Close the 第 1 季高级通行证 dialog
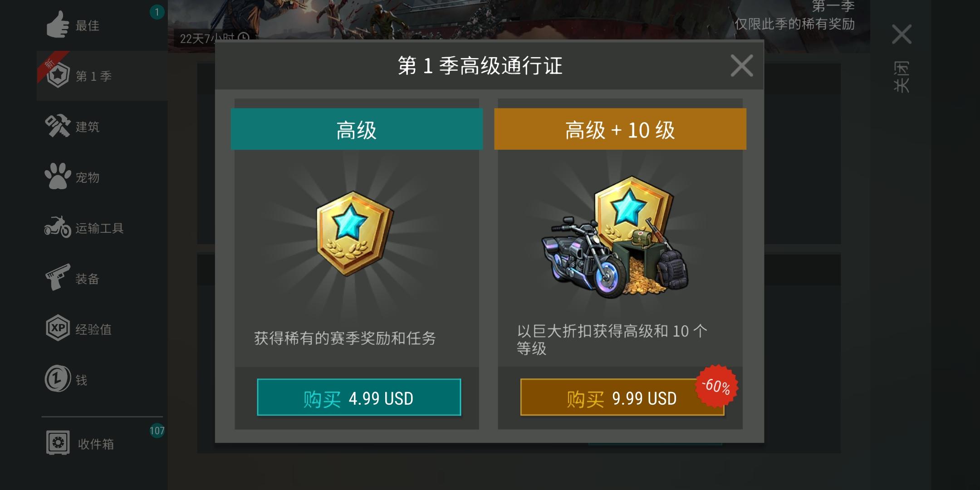Viewport: 980px width, 490px height. tap(742, 66)
